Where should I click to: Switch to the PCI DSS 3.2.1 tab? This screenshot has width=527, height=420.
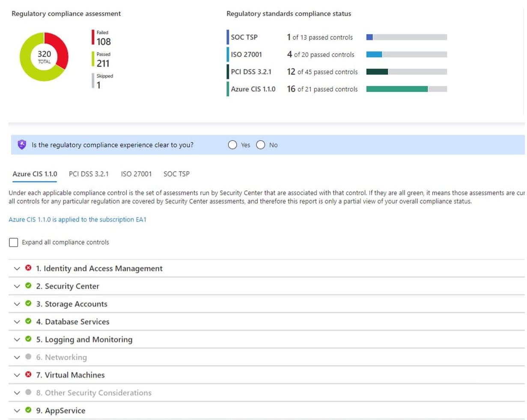pyautogui.click(x=89, y=174)
